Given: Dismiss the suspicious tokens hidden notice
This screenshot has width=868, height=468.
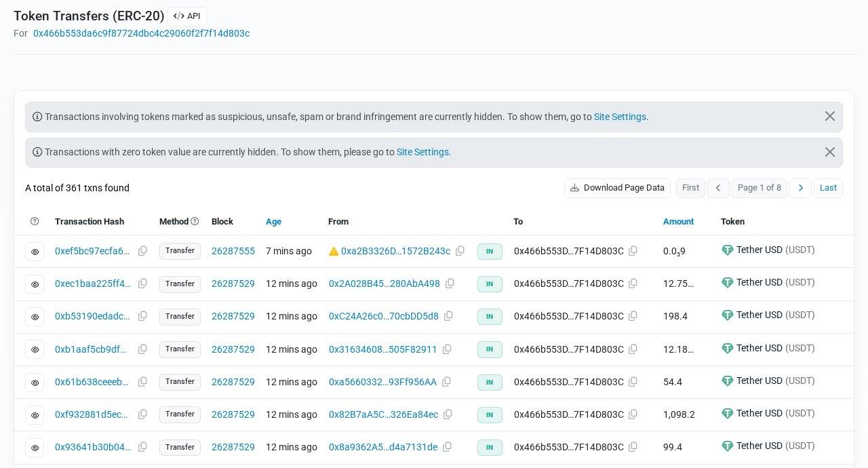Looking at the screenshot, I should 830,116.
